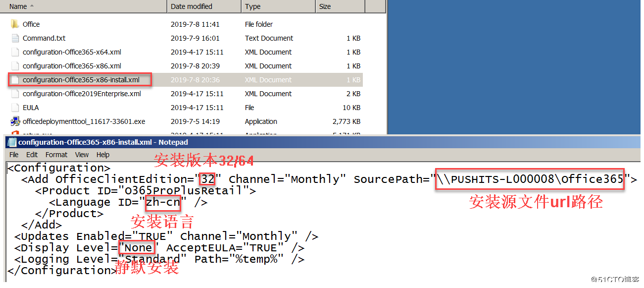The height and width of the screenshot is (288, 644).
Task: Click Display Level value None
Action: tap(139, 248)
